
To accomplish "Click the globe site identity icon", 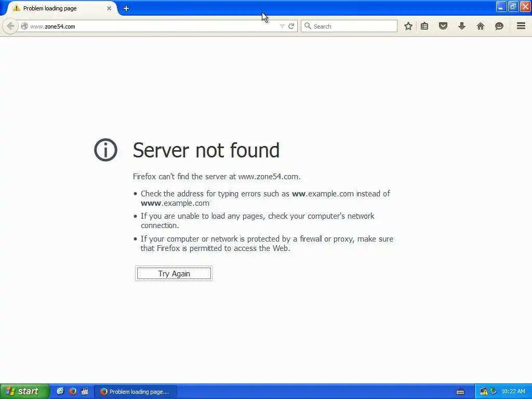I will [x=24, y=26].
